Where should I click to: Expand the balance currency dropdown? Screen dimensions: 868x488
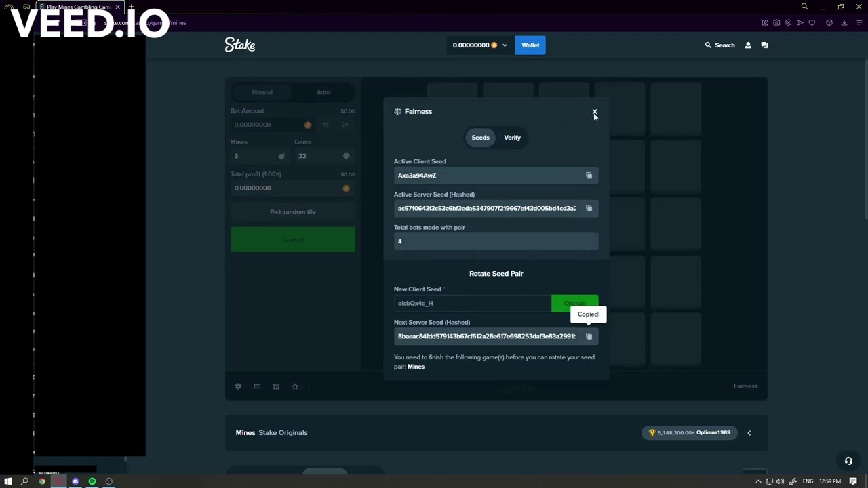click(x=505, y=45)
